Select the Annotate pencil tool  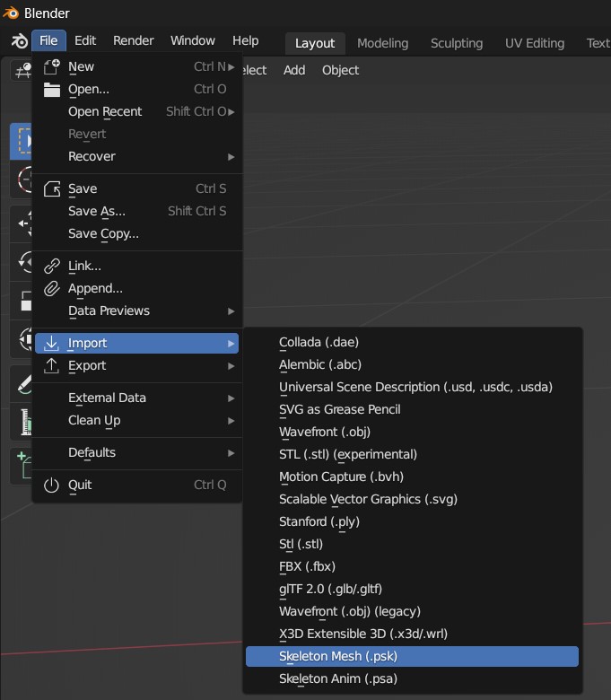(21, 383)
